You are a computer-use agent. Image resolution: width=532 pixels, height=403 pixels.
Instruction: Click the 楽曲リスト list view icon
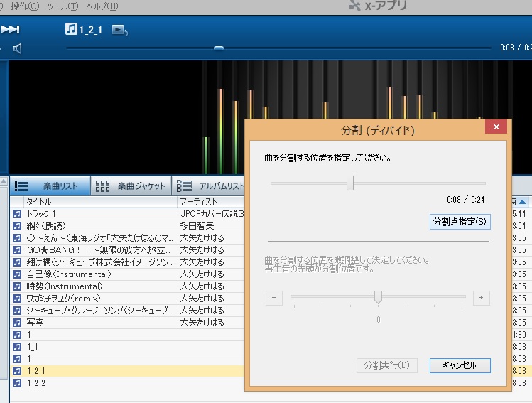pyautogui.click(x=22, y=186)
